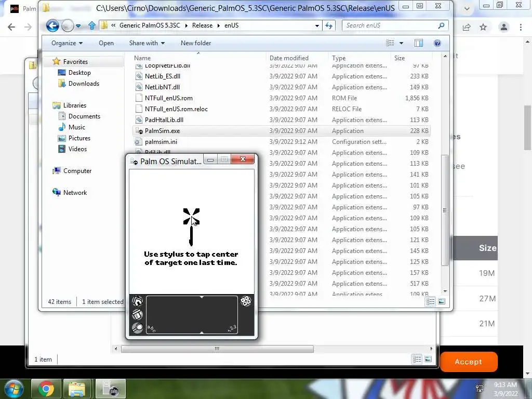Image resolution: width=532 pixels, height=399 pixels.
Task: Expand hidden path chevrons in address bar
Action: 113,25
